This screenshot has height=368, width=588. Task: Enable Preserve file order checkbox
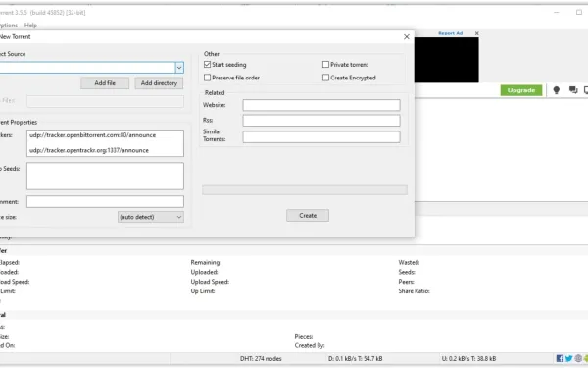tap(207, 78)
